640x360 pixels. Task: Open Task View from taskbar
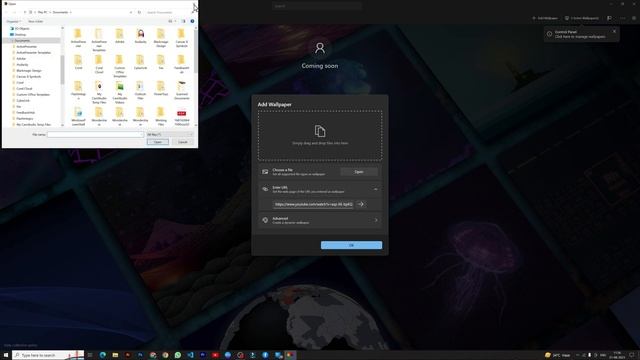pyautogui.click(x=90, y=355)
